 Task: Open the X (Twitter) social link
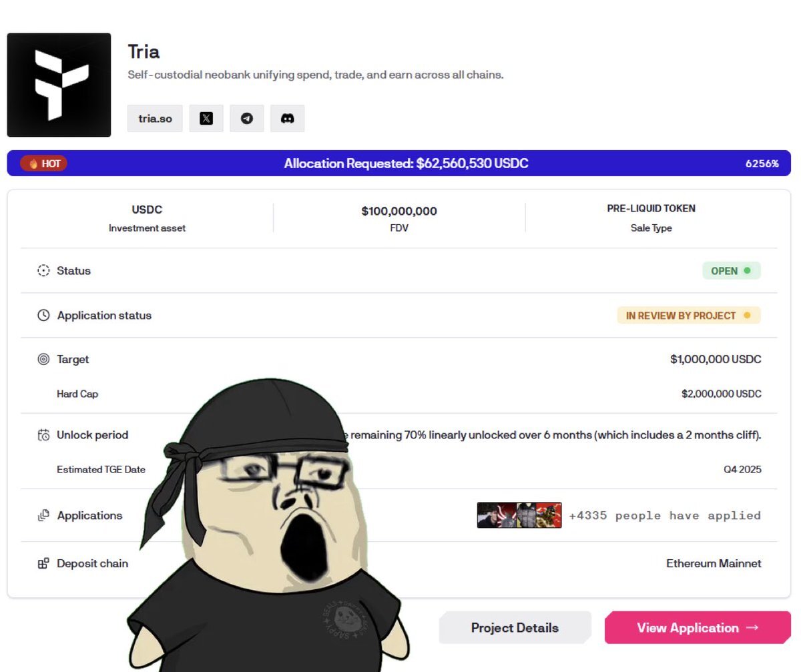(206, 118)
